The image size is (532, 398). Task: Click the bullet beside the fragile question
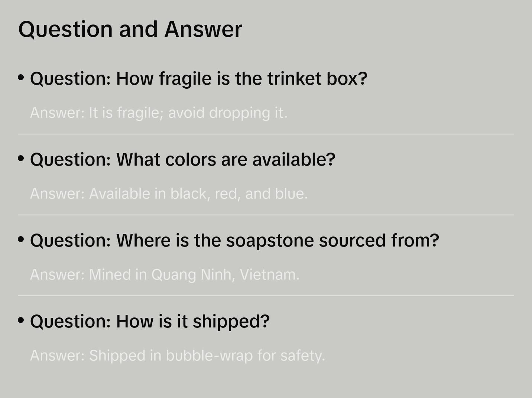[x=21, y=78]
